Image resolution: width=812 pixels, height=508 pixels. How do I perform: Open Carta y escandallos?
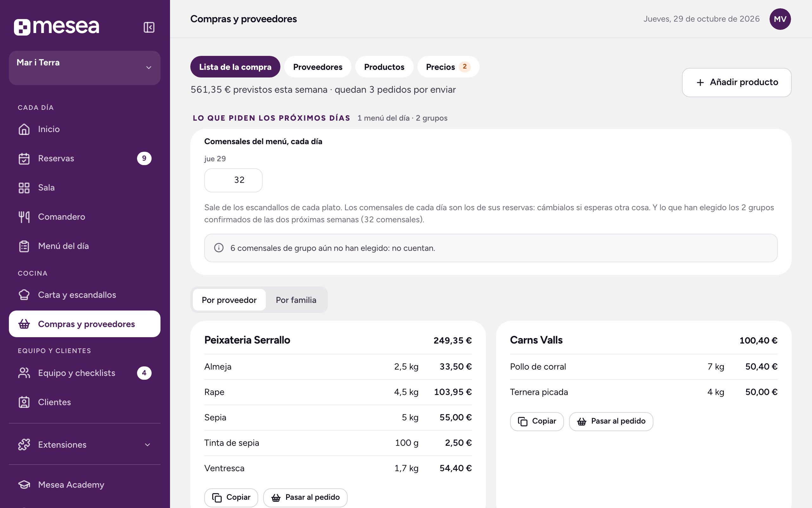coord(85,295)
